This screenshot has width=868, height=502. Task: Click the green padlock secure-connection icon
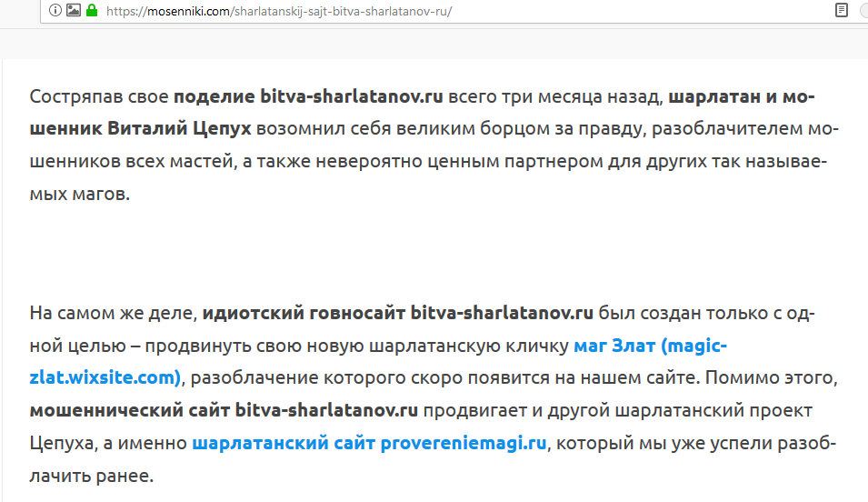(91, 11)
